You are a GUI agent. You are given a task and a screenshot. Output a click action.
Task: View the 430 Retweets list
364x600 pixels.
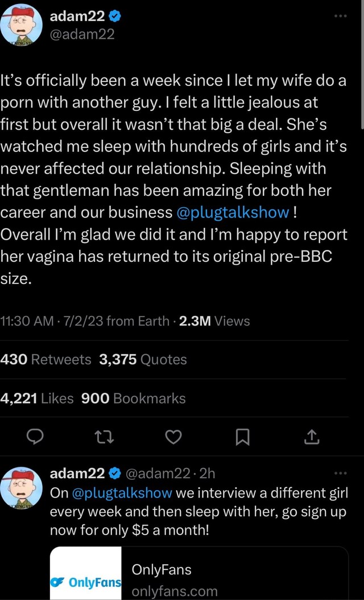46,360
